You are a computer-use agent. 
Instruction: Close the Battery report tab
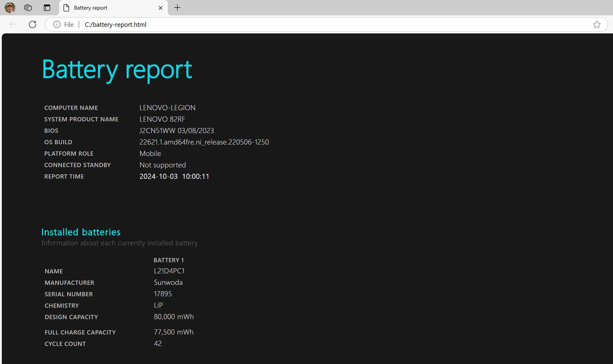coord(160,8)
